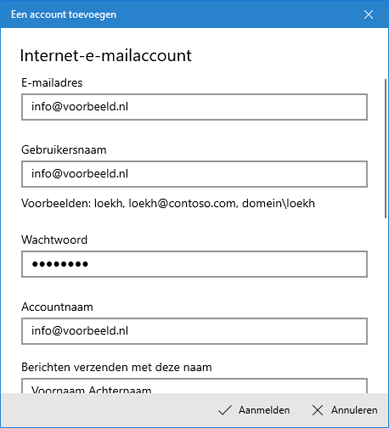Image resolution: width=389 pixels, height=428 pixels.
Task: Click the Berichten verzenden met deze naam label
Action: [x=116, y=367]
